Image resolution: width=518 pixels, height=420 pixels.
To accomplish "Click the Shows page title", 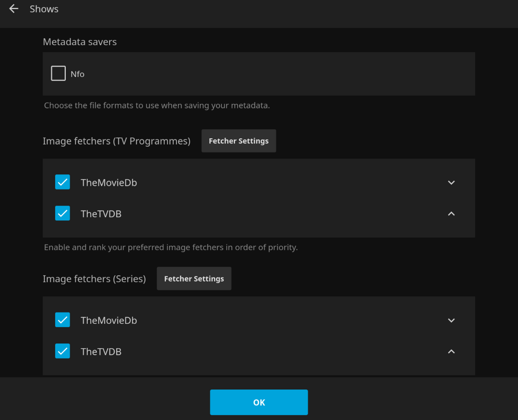I will click(44, 9).
